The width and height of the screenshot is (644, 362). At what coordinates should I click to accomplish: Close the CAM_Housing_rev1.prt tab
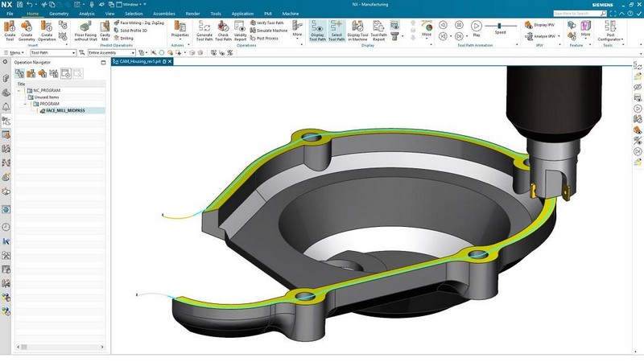pos(170,62)
